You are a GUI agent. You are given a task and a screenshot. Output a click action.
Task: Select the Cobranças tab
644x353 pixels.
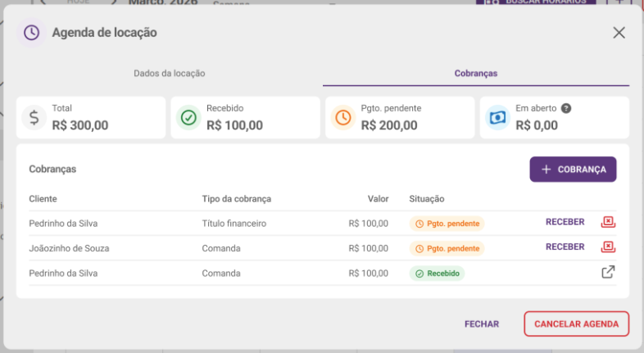point(475,74)
